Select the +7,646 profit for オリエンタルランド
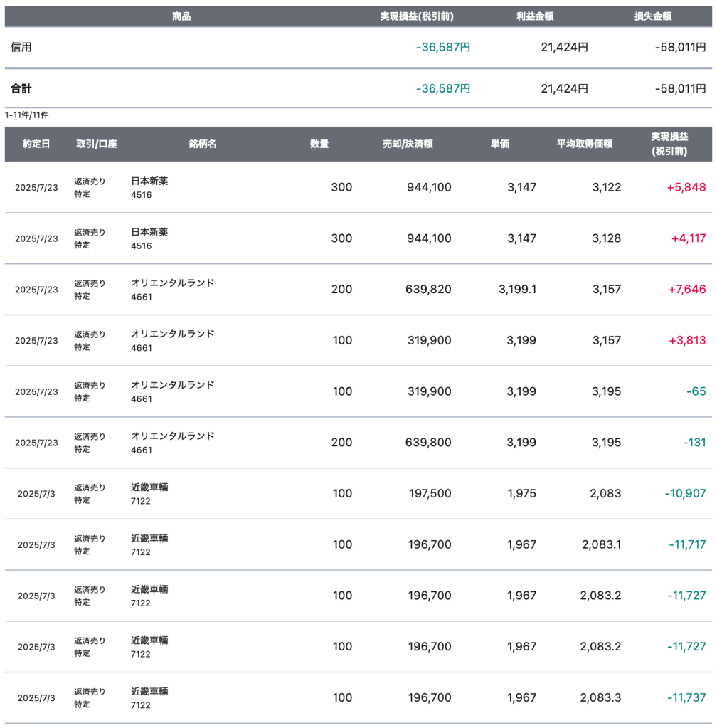Screen dimensions: 717x728 pyautogui.click(x=686, y=290)
